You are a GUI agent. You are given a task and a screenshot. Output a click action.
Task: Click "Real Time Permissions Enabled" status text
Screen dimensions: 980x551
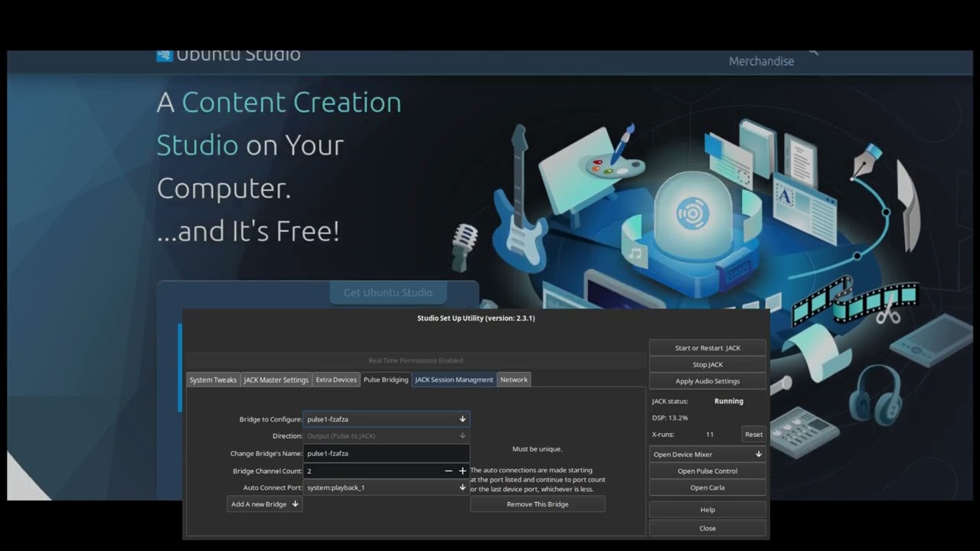[x=416, y=360]
